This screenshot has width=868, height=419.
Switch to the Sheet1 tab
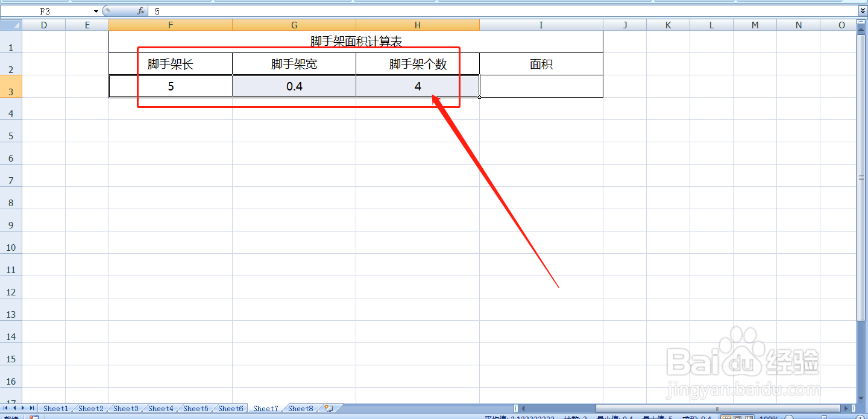[55, 408]
